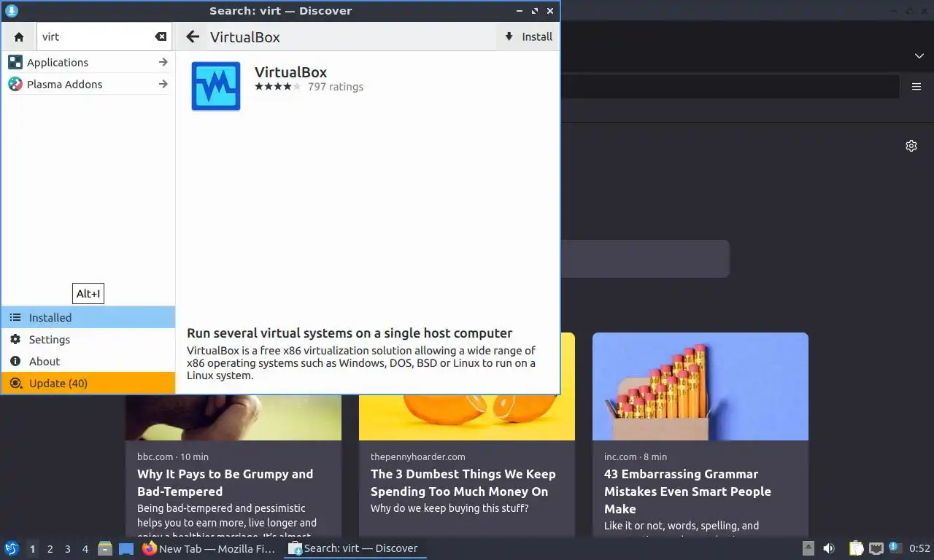Clear the 'virt' search text
Screen dimensions: 934x560
click(x=161, y=36)
